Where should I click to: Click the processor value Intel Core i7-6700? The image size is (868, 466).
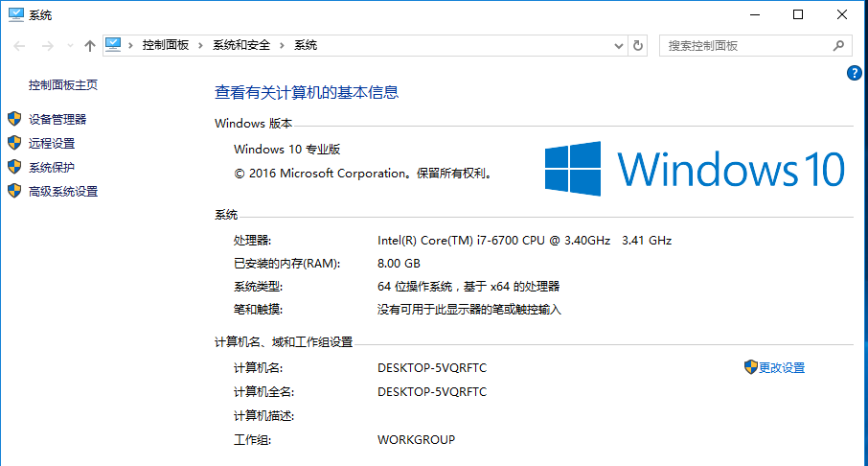coord(524,241)
